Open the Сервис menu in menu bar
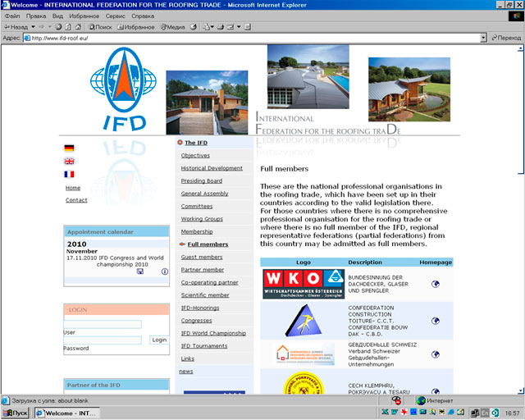Screen dimensions: 525x420 tap(116, 16)
